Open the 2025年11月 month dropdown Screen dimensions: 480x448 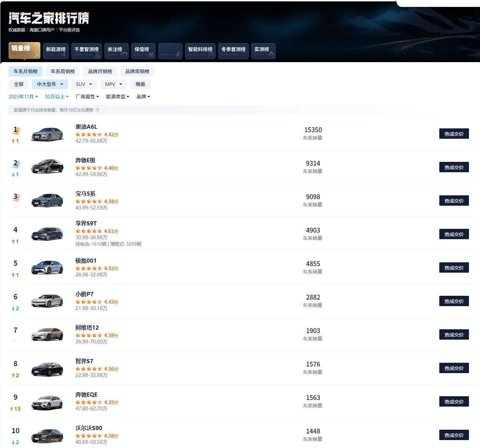23,97
